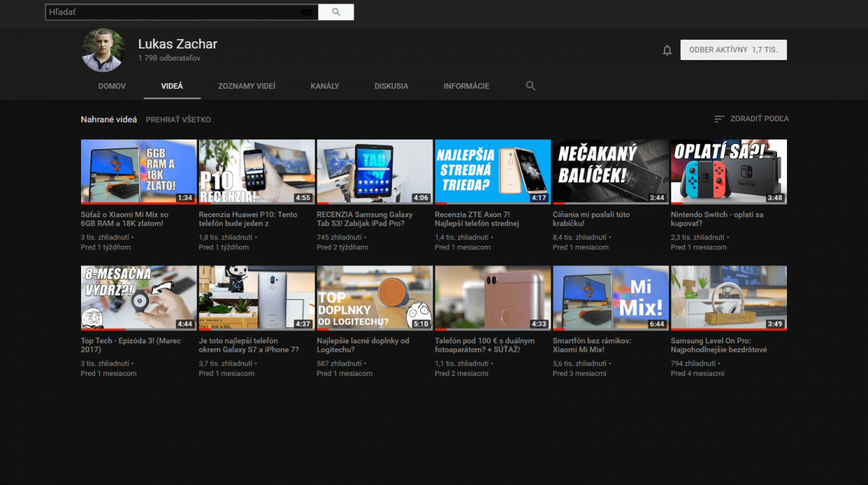868x485 pixels.
Task: Open Lukas Zachar channel avatar
Action: [103, 51]
